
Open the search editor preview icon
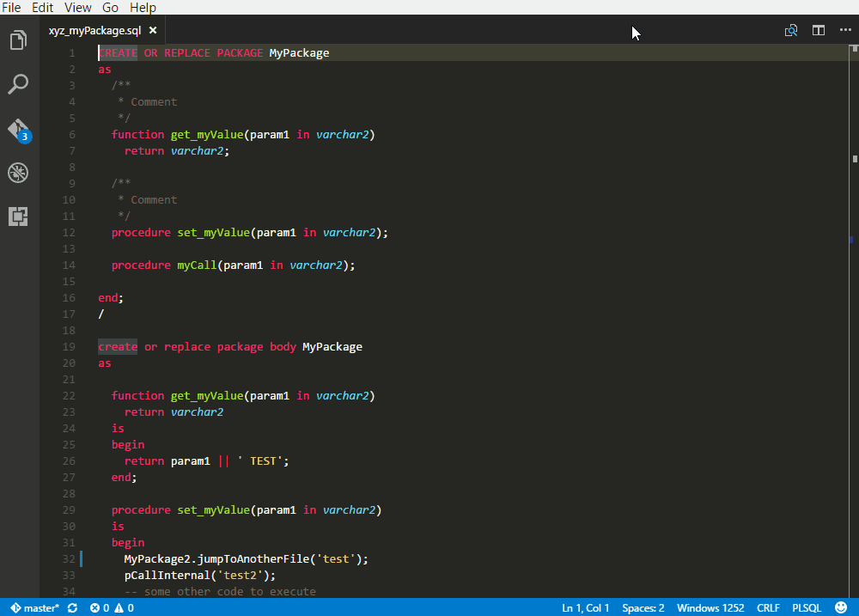tap(790, 29)
